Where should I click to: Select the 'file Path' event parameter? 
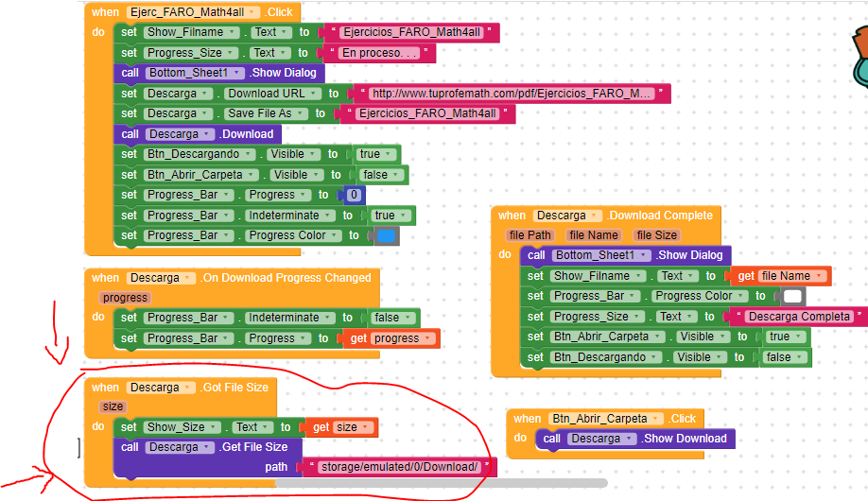[x=529, y=235]
